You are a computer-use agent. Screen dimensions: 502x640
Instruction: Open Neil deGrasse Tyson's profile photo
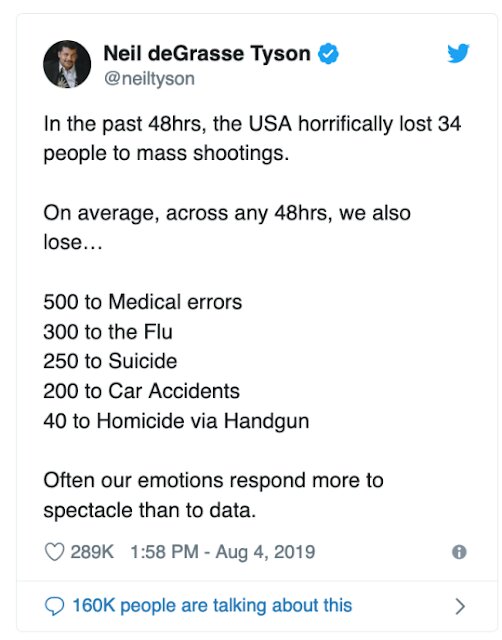point(67,64)
